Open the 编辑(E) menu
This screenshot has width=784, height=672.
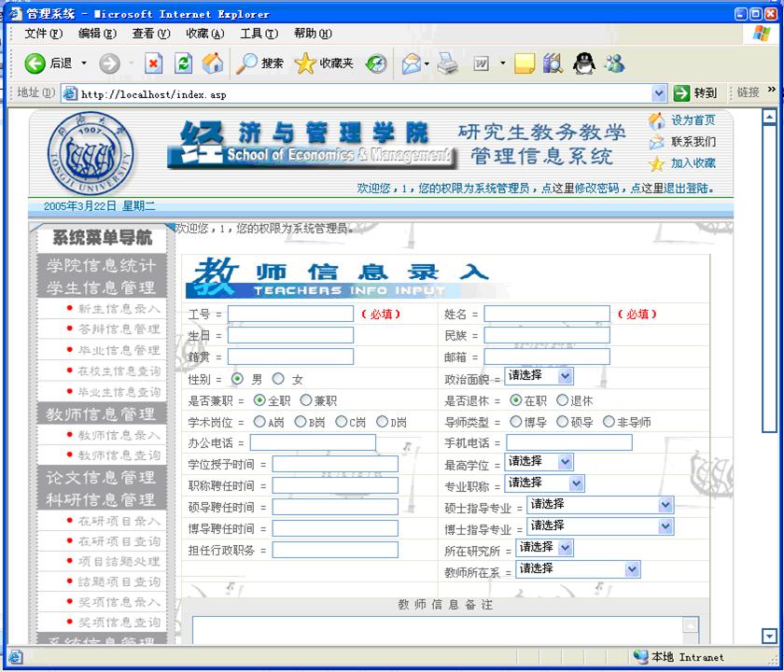coord(97,34)
